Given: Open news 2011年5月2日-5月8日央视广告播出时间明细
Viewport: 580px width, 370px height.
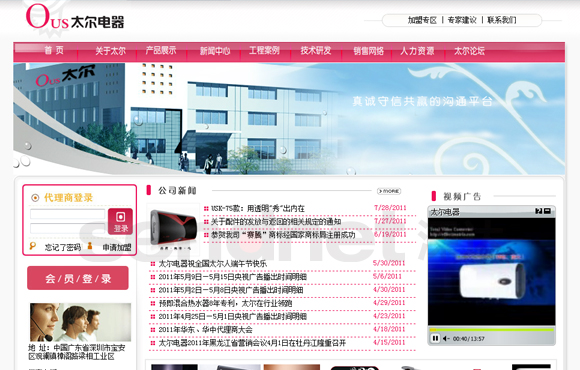Looking at the screenshot, I should tap(231, 290).
